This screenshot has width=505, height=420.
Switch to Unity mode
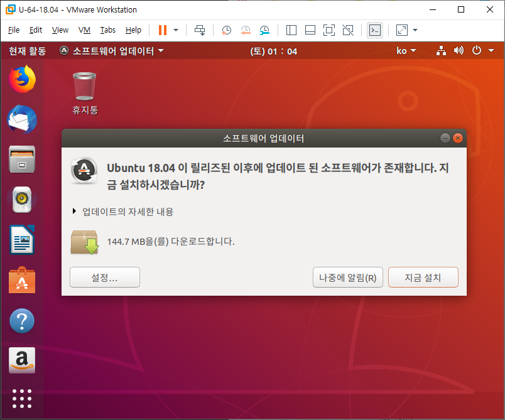(x=348, y=30)
